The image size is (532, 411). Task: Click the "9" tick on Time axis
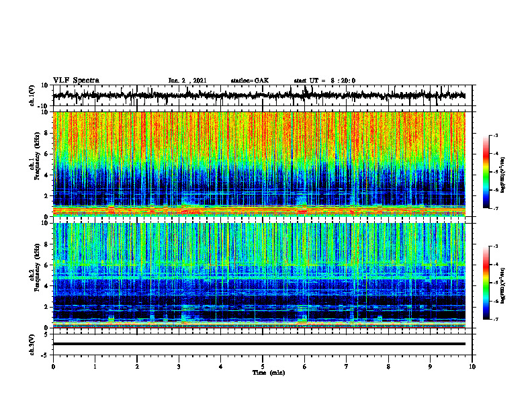(430, 367)
